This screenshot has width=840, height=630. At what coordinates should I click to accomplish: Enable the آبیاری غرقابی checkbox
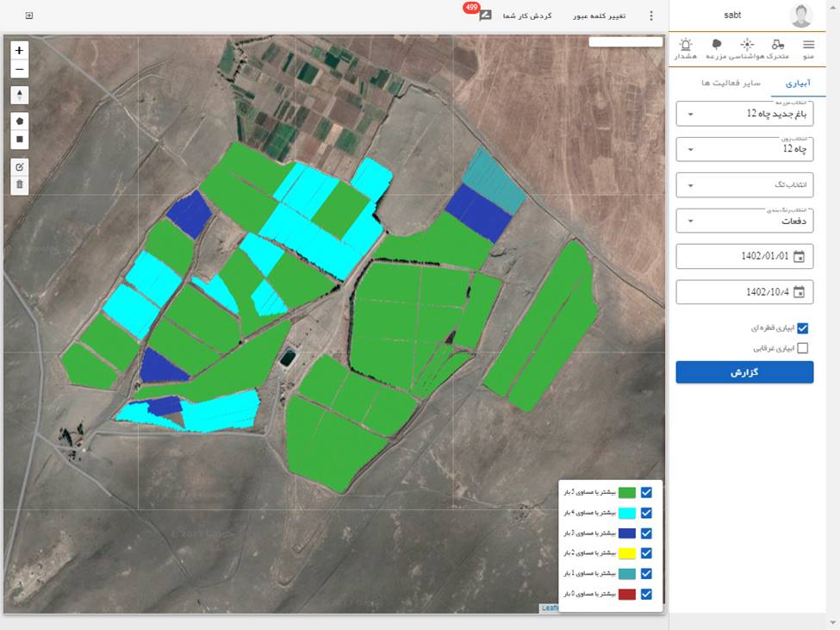click(803, 348)
